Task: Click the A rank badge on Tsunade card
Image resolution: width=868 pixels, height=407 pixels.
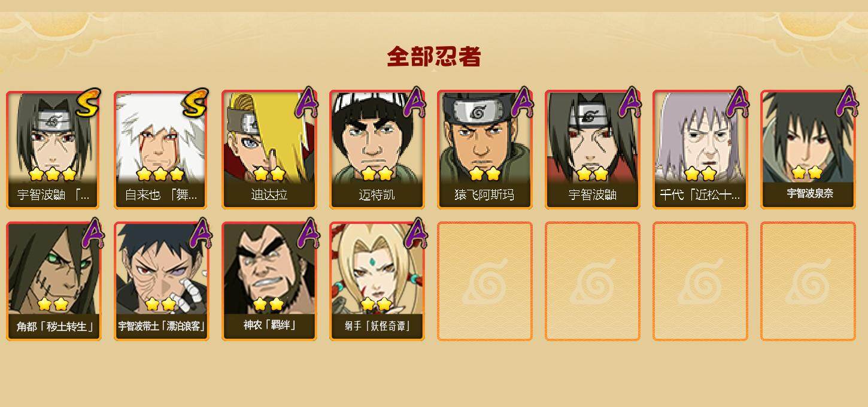Action: point(415,232)
